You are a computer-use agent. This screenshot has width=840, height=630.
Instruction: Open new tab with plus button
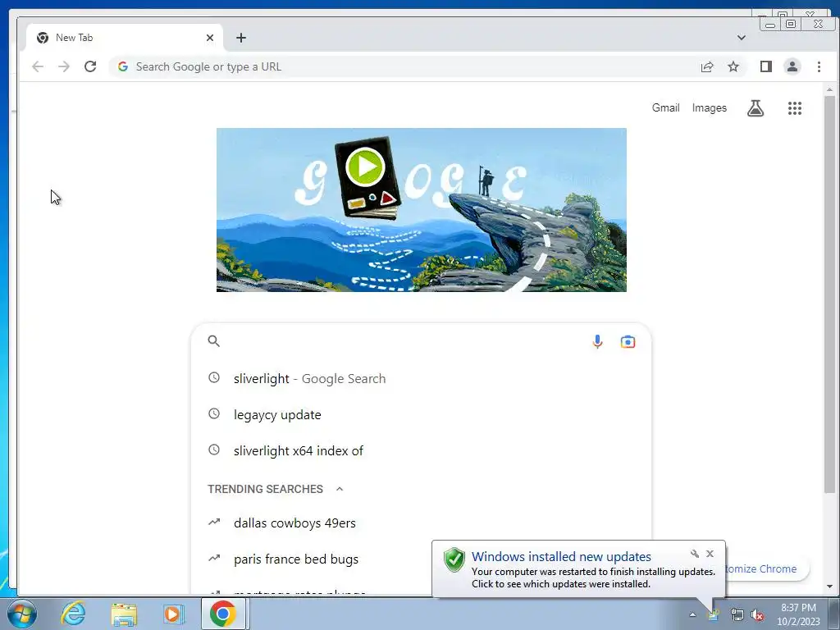coord(241,38)
